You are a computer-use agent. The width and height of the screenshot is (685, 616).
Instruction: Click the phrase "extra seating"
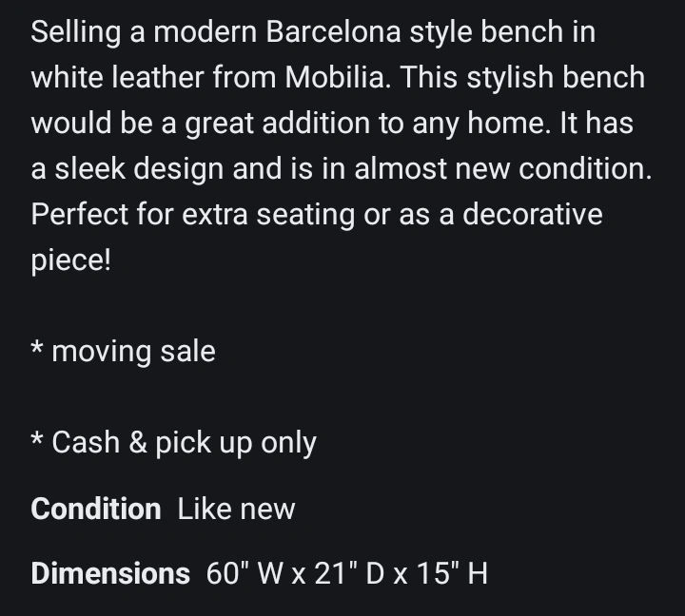pos(268,215)
